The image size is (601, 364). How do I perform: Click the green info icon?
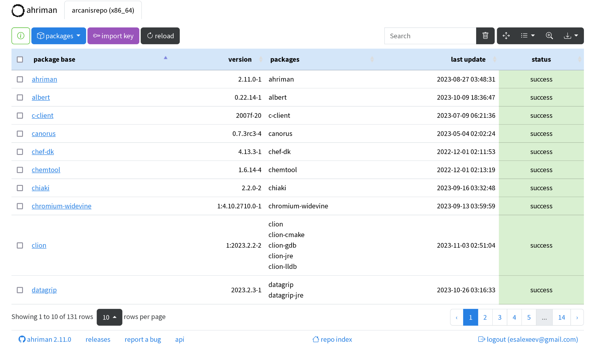(21, 36)
